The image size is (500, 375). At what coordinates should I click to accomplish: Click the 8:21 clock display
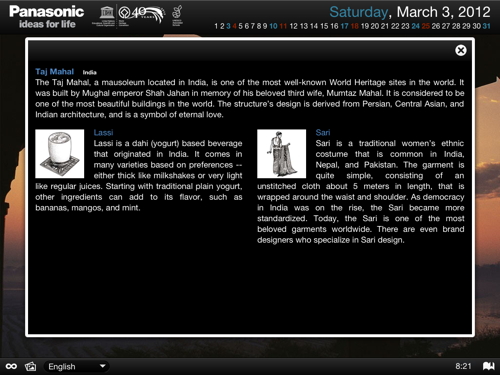pyautogui.click(x=464, y=366)
